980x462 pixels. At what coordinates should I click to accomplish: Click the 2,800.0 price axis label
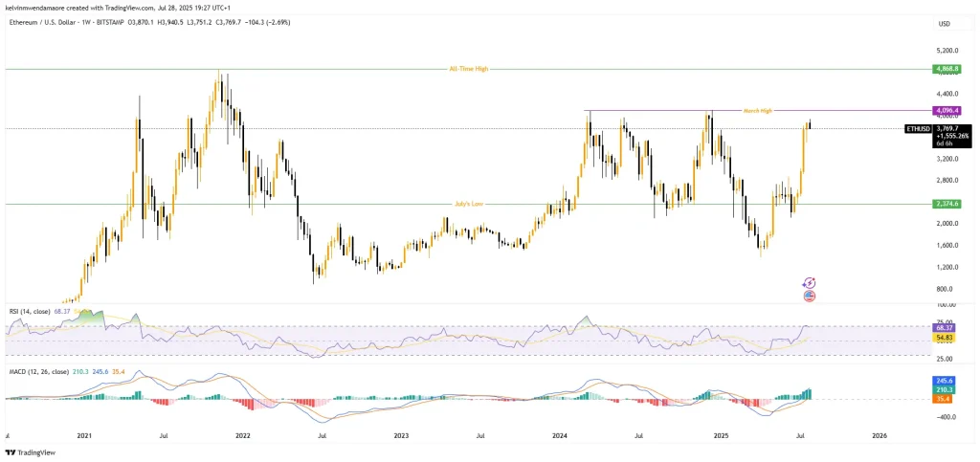coord(948,181)
